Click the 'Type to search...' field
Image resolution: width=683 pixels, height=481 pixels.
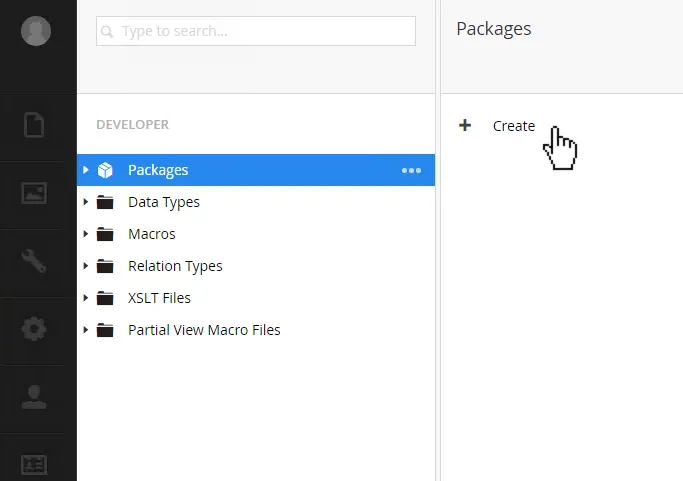pos(255,31)
